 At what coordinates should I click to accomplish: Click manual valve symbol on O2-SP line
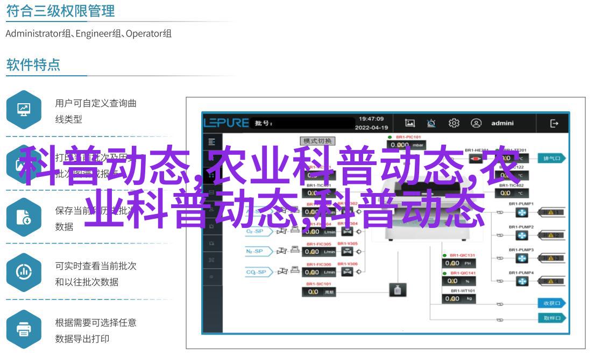click(281, 231)
